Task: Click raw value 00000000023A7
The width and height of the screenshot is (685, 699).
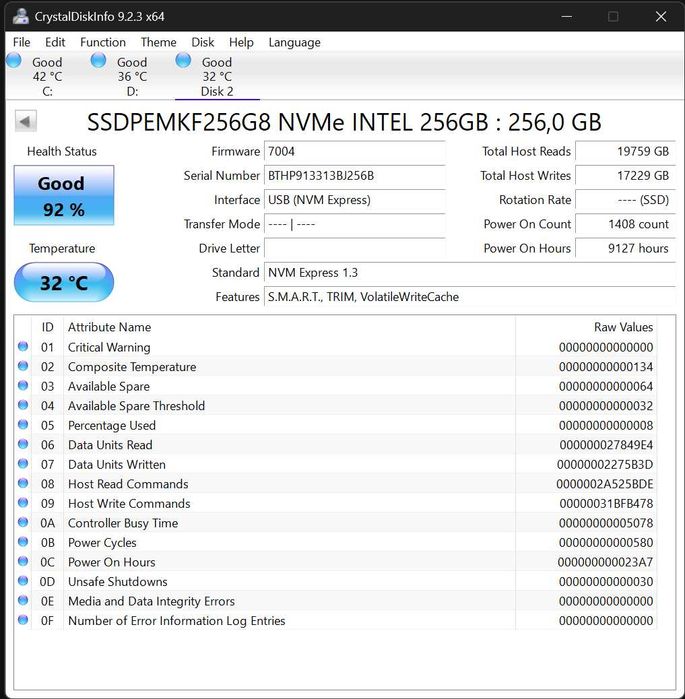Action: (605, 562)
